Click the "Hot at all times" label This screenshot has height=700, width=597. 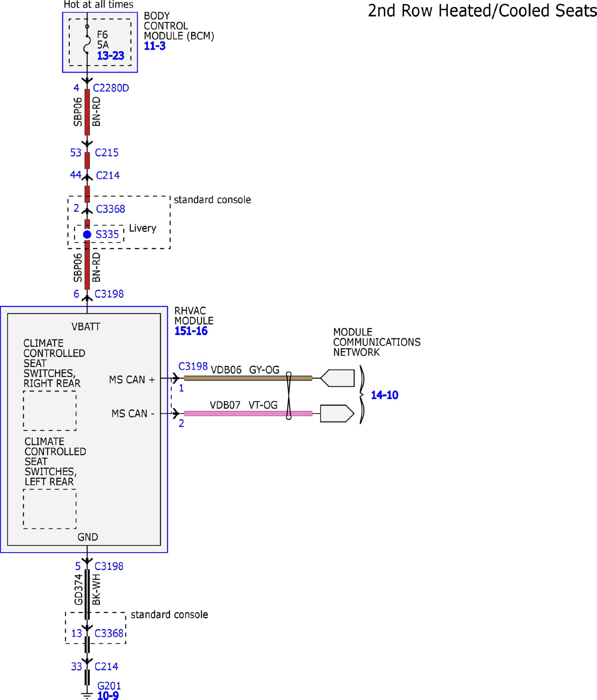[98, 5]
